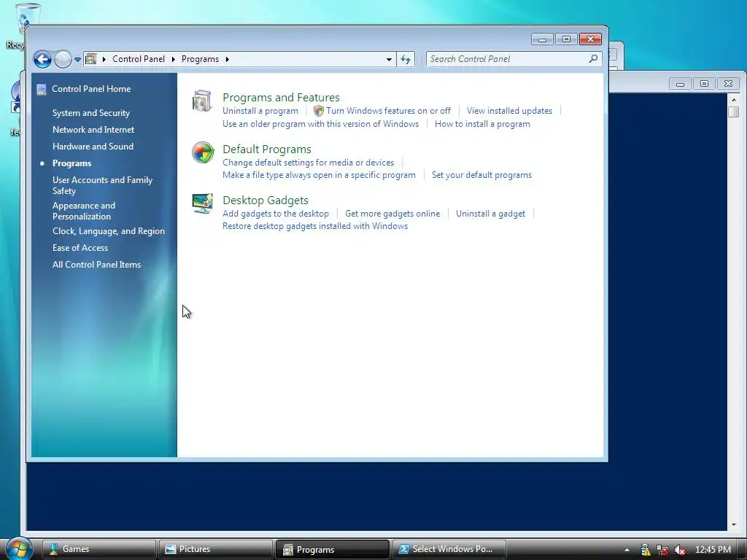
Task: Open Network and Internet category
Action: (x=93, y=130)
